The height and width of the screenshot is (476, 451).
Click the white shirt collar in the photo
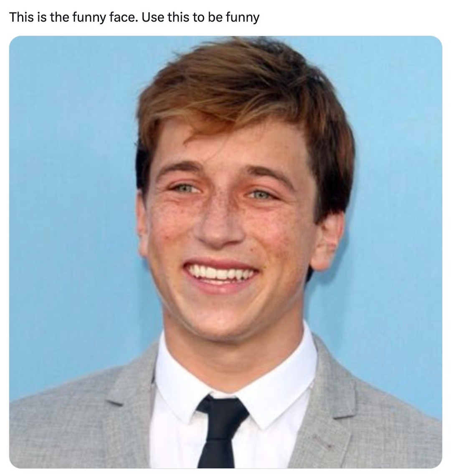coord(236,380)
